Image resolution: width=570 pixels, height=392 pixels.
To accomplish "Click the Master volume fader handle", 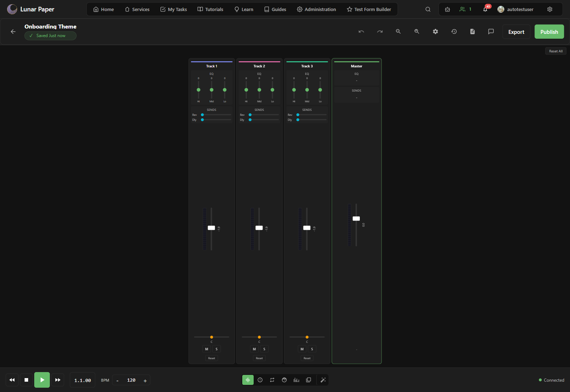I will (x=356, y=218).
